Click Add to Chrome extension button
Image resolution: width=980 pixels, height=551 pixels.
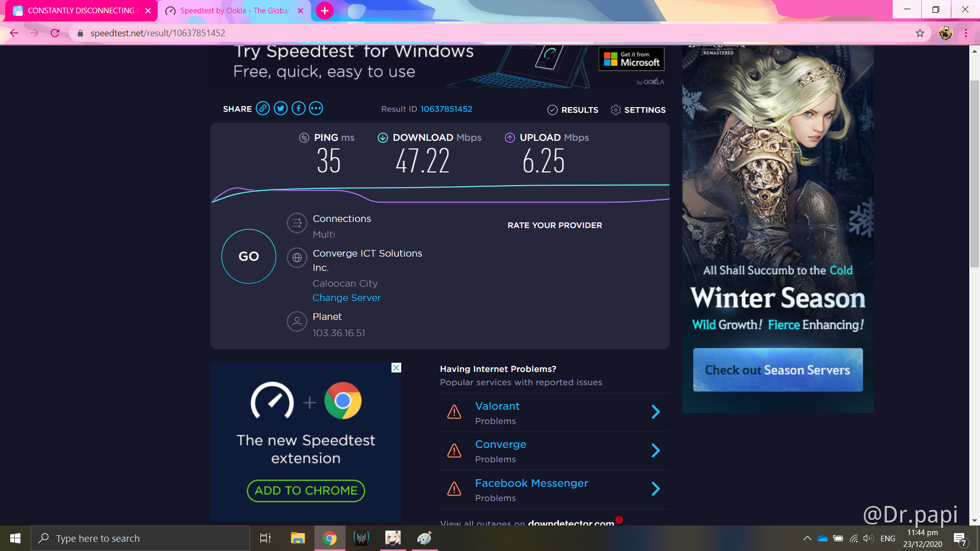[x=306, y=490]
